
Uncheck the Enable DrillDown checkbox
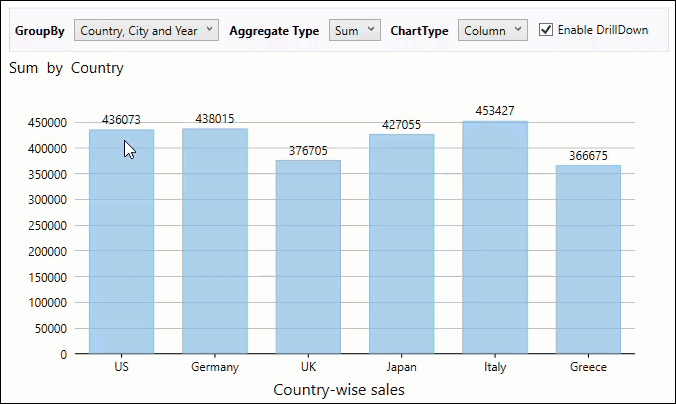click(546, 30)
